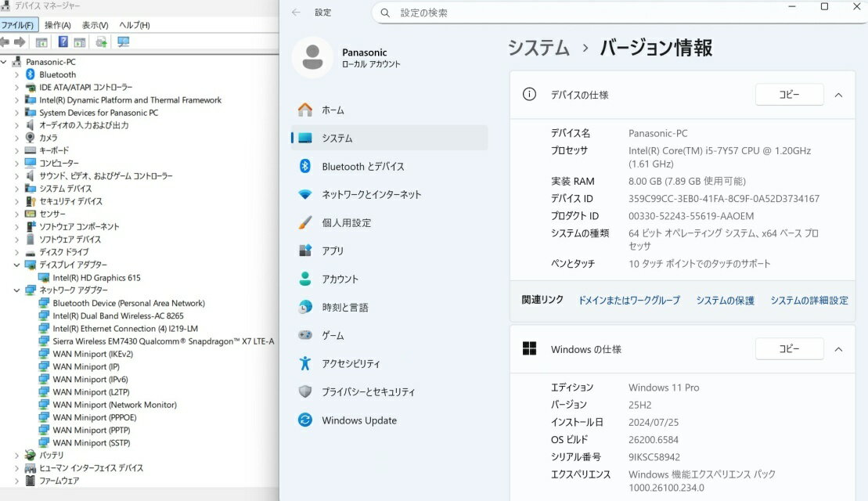Click the Help icon in Device Manager toolbar
Image resolution: width=868 pixels, height=501 pixels.
pyautogui.click(x=63, y=42)
